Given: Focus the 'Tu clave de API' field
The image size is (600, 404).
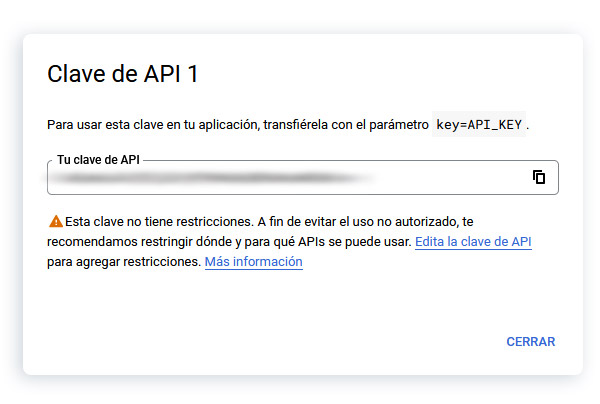Looking at the screenshot, I should [x=300, y=178].
